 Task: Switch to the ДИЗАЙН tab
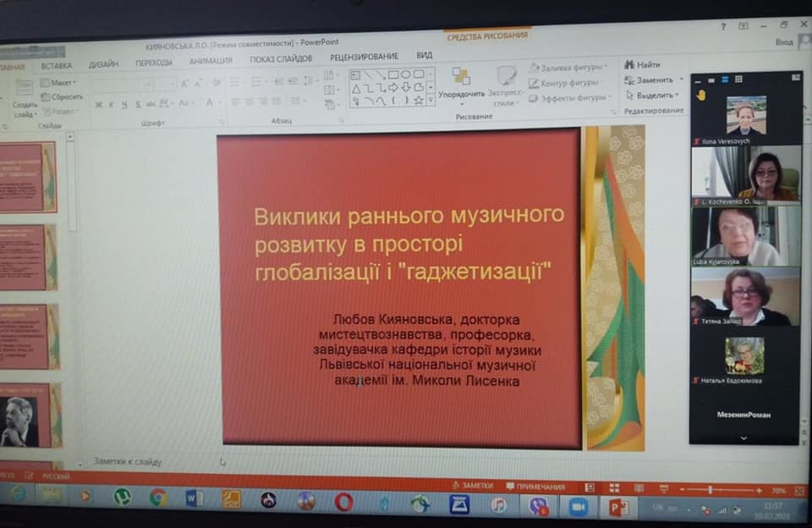tap(103, 63)
